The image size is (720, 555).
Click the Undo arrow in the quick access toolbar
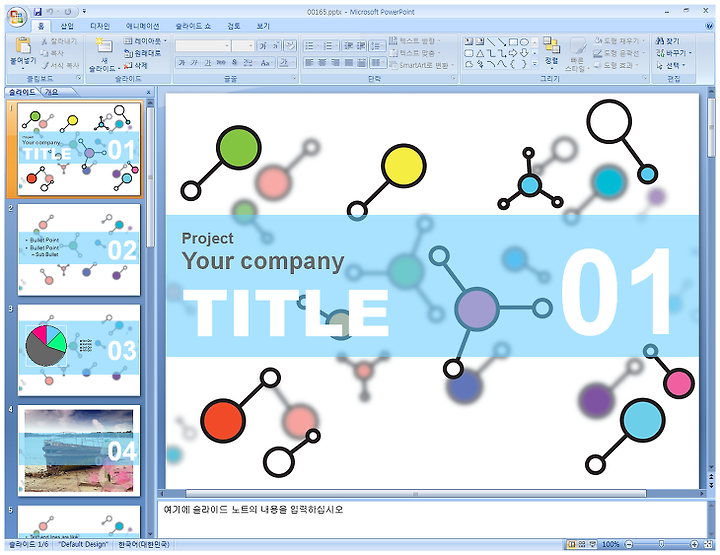51,11
